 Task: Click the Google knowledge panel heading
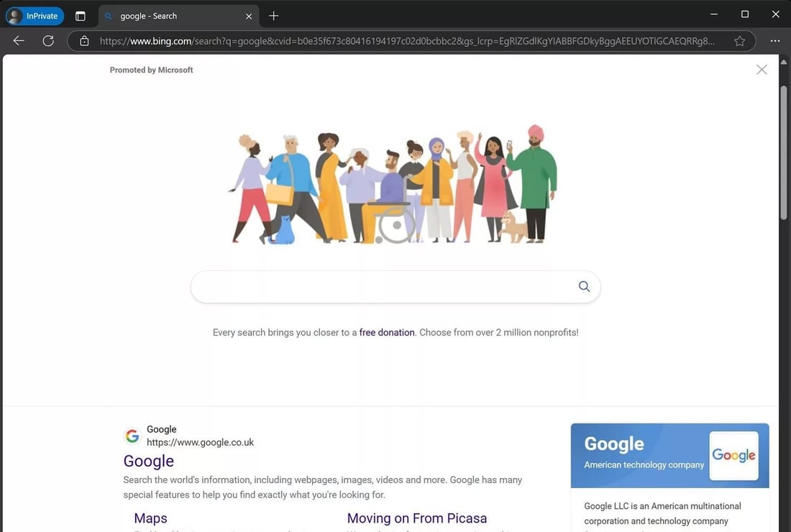click(x=614, y=444)
